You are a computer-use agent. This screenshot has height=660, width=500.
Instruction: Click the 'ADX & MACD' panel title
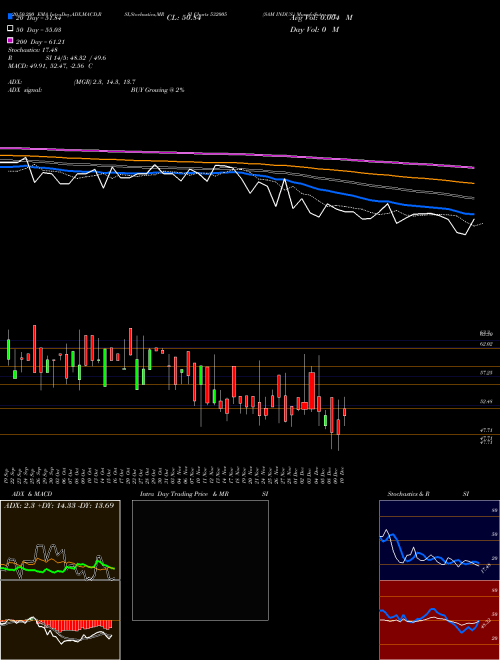coord(32,494)
